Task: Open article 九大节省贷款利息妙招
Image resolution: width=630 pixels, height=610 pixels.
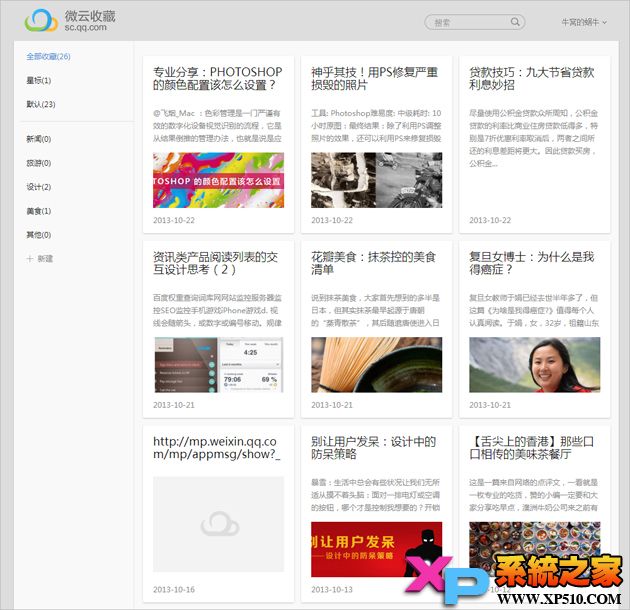Action: (x=532, y=78)
